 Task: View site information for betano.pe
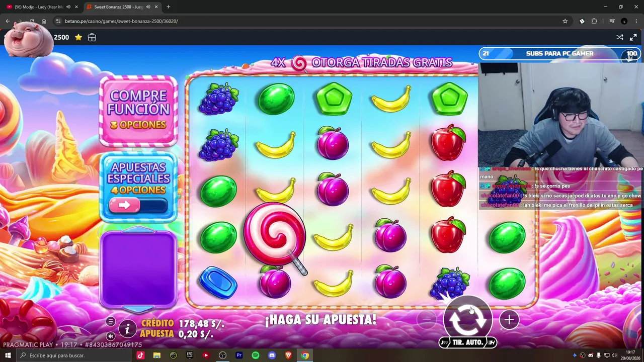click(58, 21)
